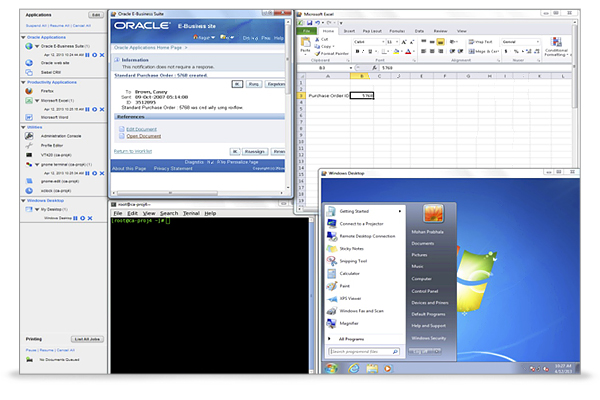The image size is (600, 400).
Task: Collapse the Oracle Applications group
Action: (x=23, y=38)
